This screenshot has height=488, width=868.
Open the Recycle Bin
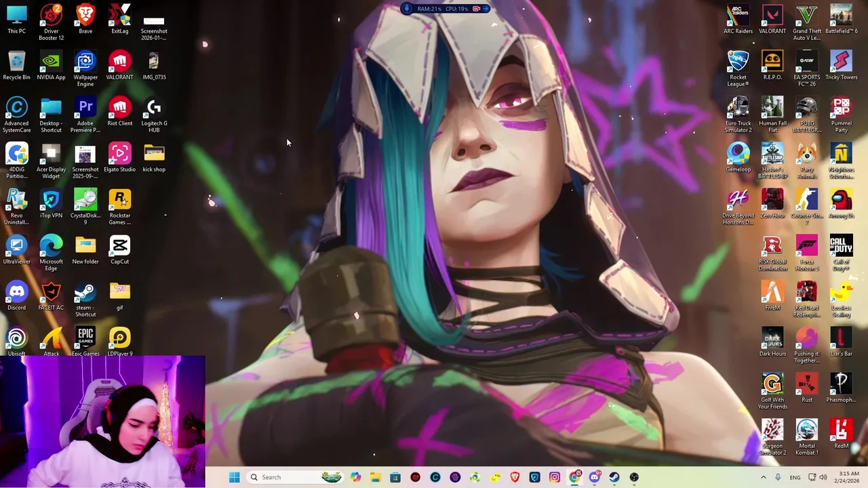tap(17, 66)
